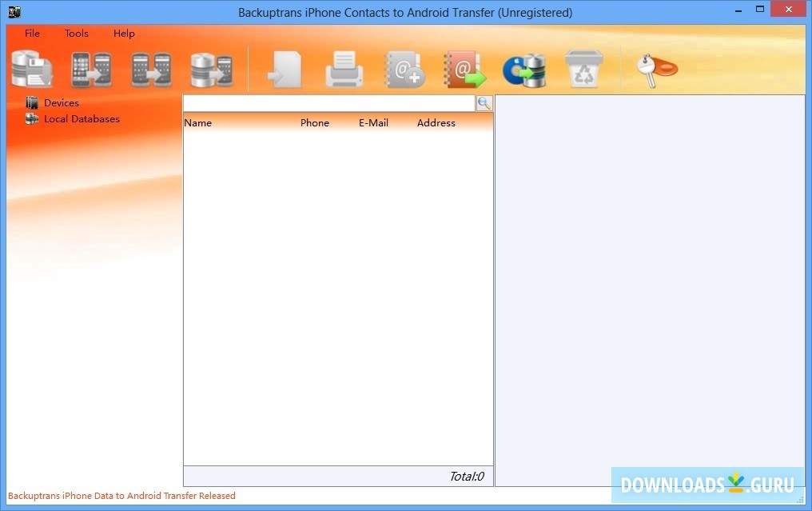Select the phone-to-phone transfer icon
The image size is (812, 511).
[90, 70]
